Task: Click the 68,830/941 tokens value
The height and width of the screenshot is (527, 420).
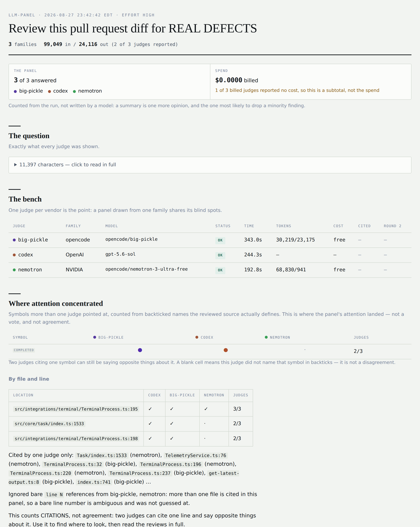Action: click(x=291, y=270)
